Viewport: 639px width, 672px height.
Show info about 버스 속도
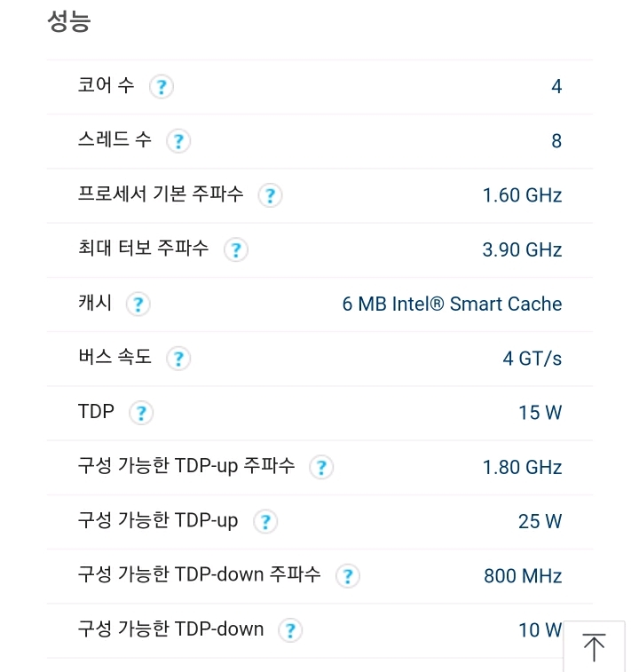coord(178,359)
